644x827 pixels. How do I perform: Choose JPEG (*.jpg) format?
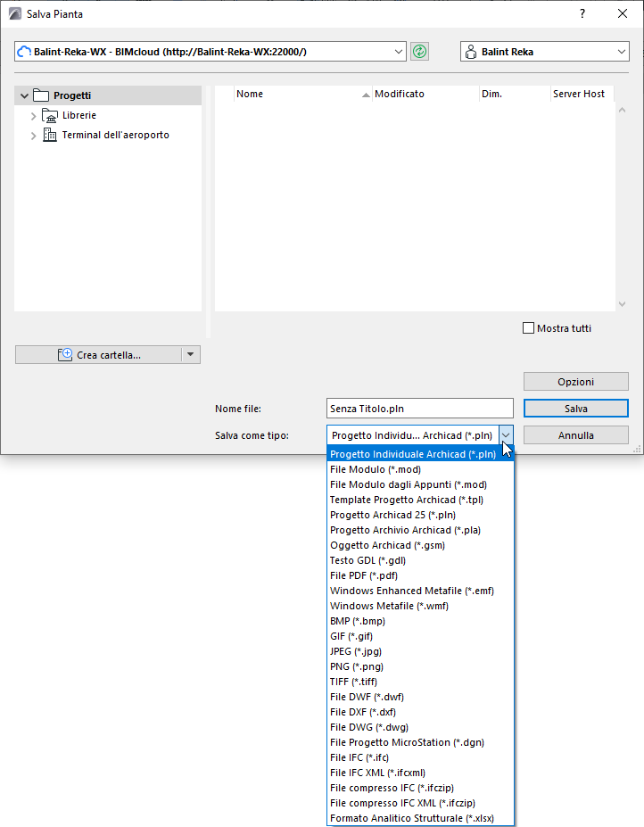point(420,651)
